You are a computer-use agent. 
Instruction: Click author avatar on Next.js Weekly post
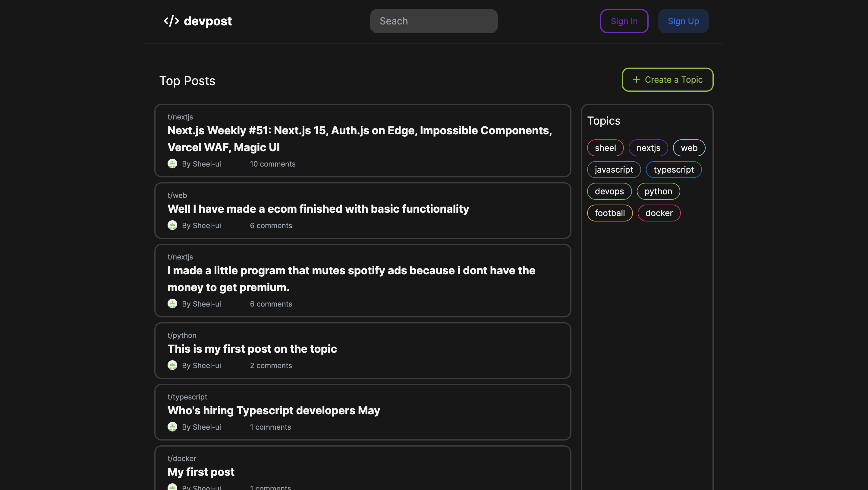(x=172, y=164)
